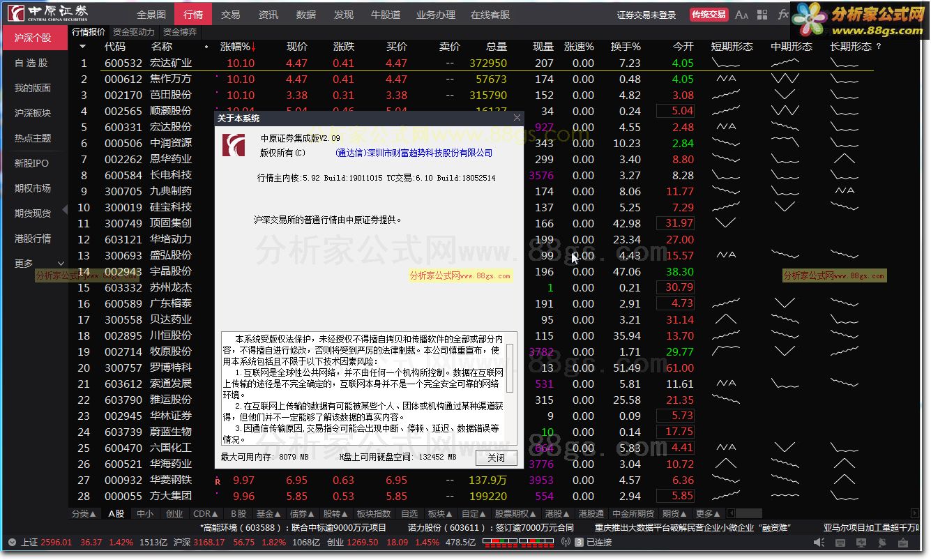Image resolution: width=931 pixels, height=560 pixels.
Task: Open the 资讯 top menu
Action: [268, 15]
